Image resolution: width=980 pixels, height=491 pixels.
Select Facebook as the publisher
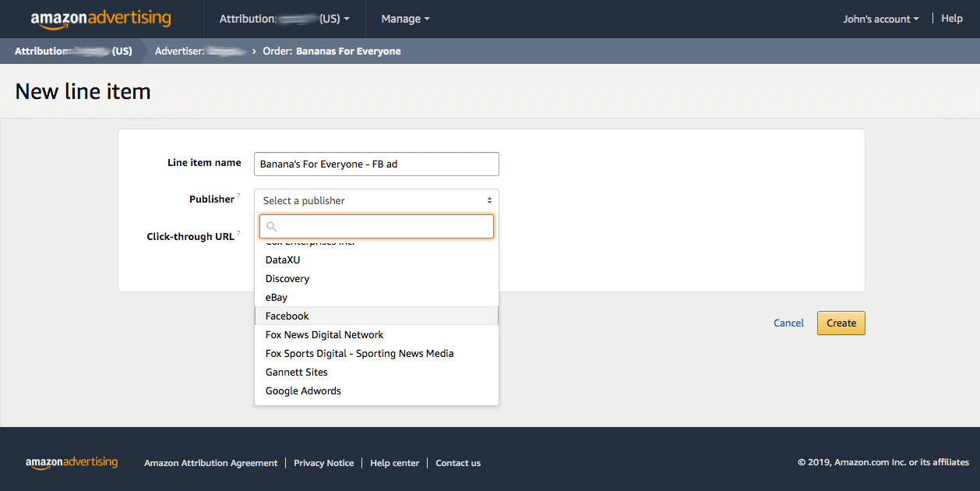pos(376,316)
